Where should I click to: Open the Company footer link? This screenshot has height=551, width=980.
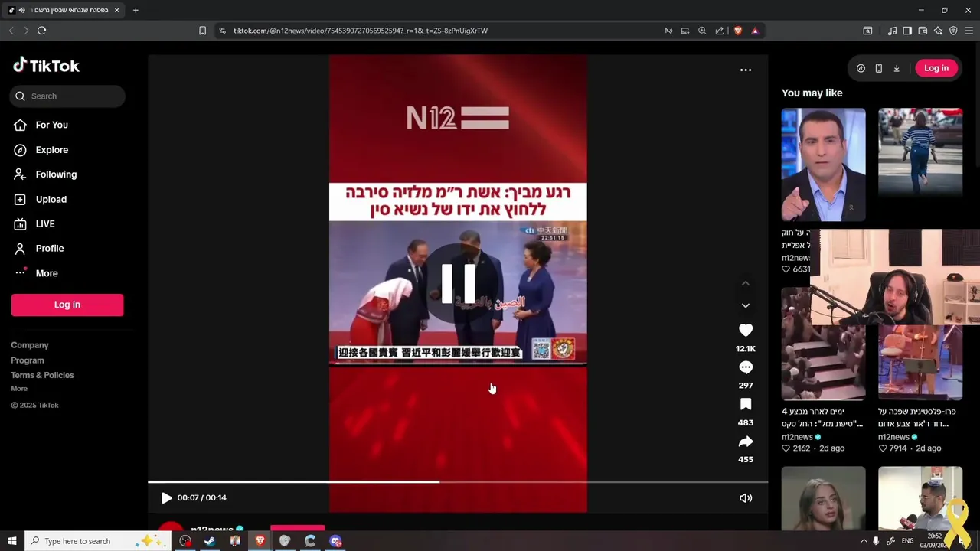click(30, 345)
